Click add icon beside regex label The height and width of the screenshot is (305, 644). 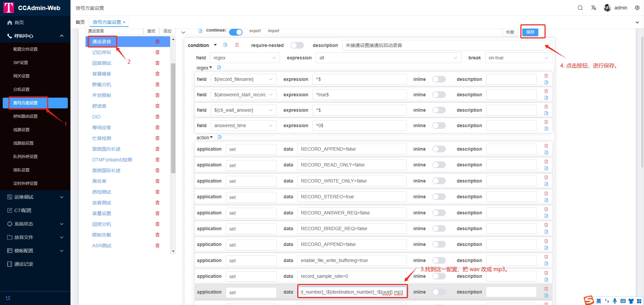click(219, 67)
